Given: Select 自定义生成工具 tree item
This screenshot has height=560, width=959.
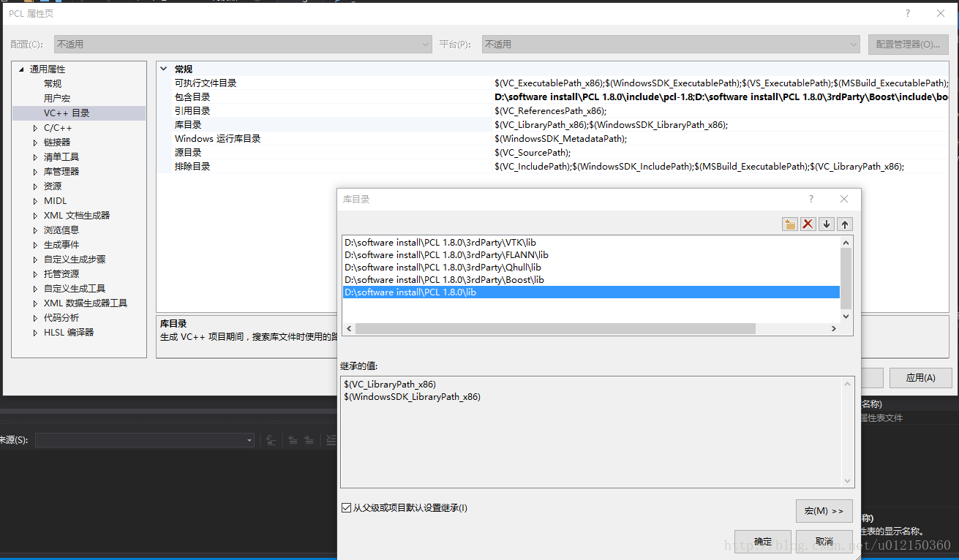Looking at the screenshot, I should coord(75,289).
